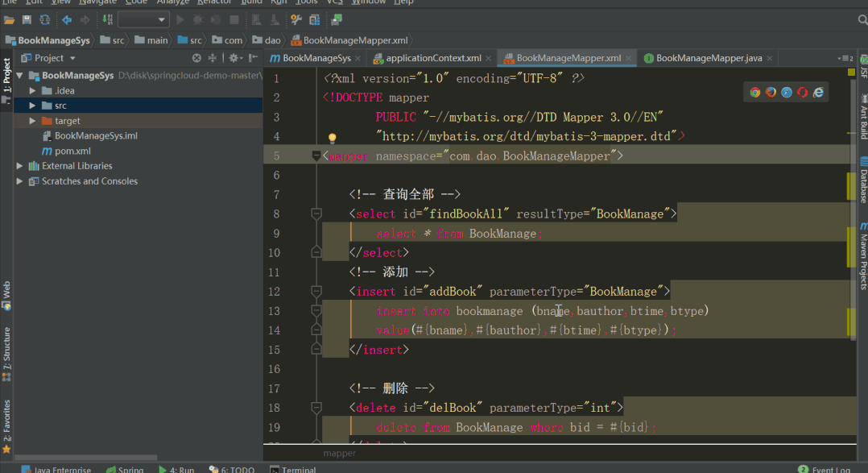This screenshot has height=473, width=868.
Task: Expand the src folder in tree
Action: click(x=32, y=106)
